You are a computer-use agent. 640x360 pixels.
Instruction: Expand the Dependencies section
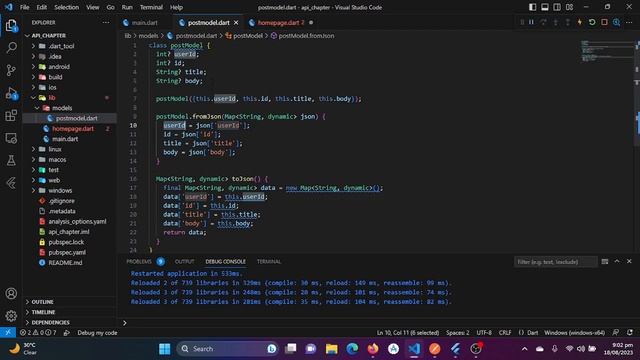pyautogui.click(x=51, y=322)
